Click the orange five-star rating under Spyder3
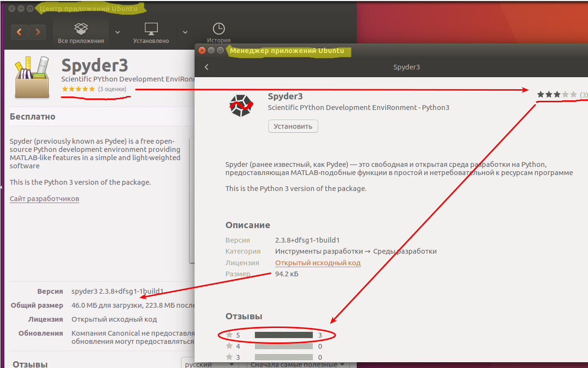This screenshot has width=588, height=368. tap(78, 89)
